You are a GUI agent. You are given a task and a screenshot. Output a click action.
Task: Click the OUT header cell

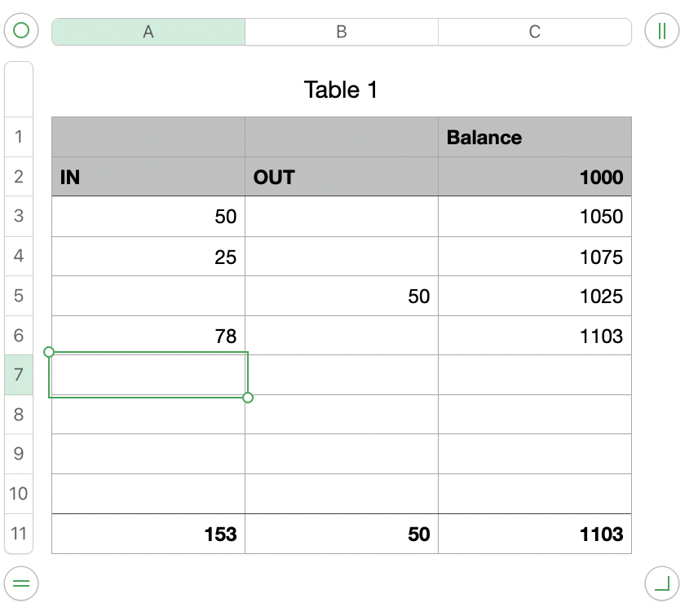pos(342,177)
